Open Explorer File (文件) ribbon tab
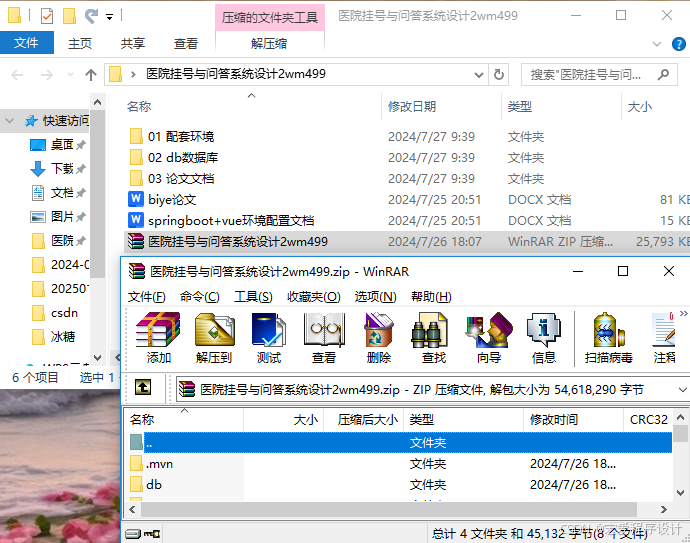This screenshot has height=543, width=690. 26,43
